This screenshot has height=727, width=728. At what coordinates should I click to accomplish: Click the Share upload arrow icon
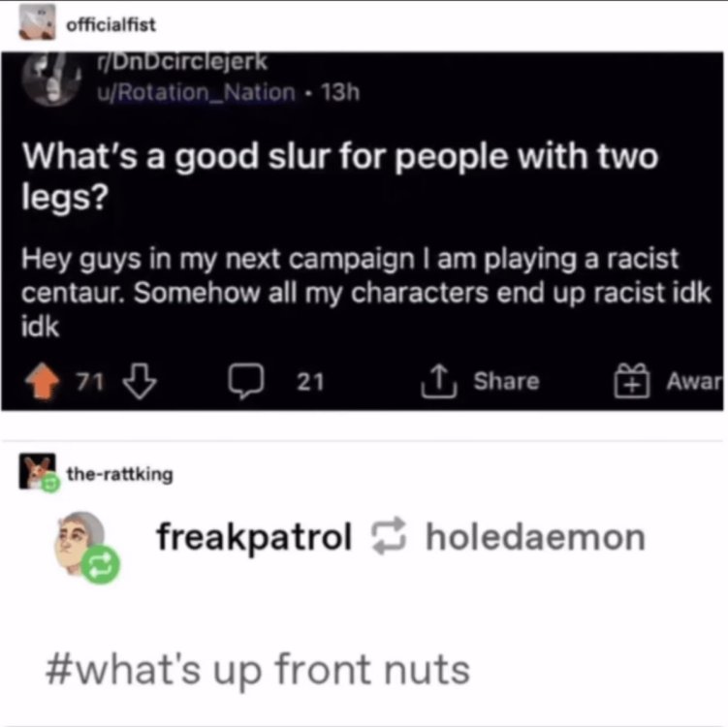[439, 381]
